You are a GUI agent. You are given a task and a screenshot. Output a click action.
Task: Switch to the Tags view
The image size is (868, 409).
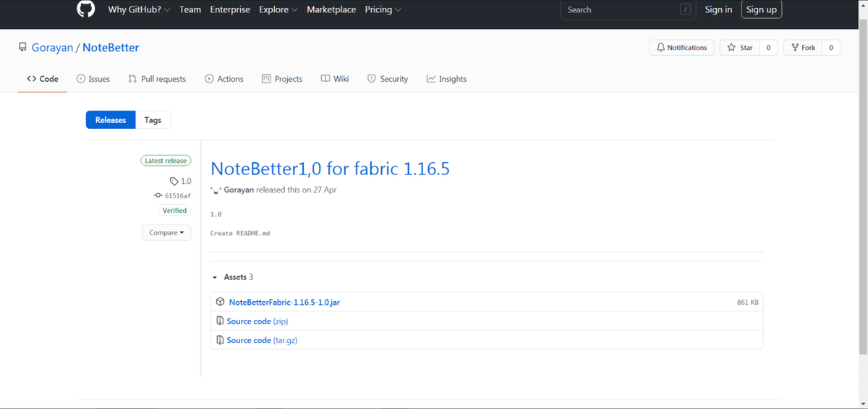pyautogui.click(x=153, y=120)
